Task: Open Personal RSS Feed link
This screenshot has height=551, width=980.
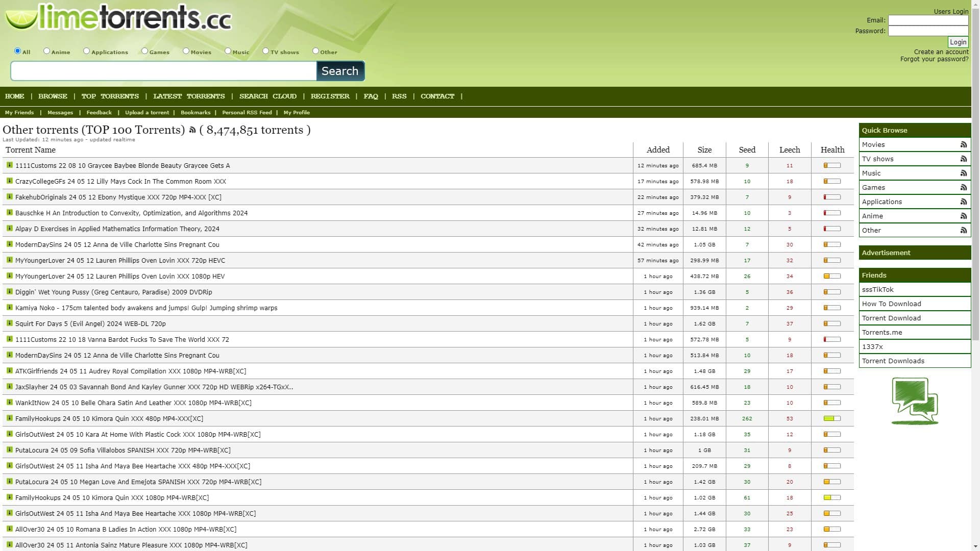Action: tap(247, 113)
